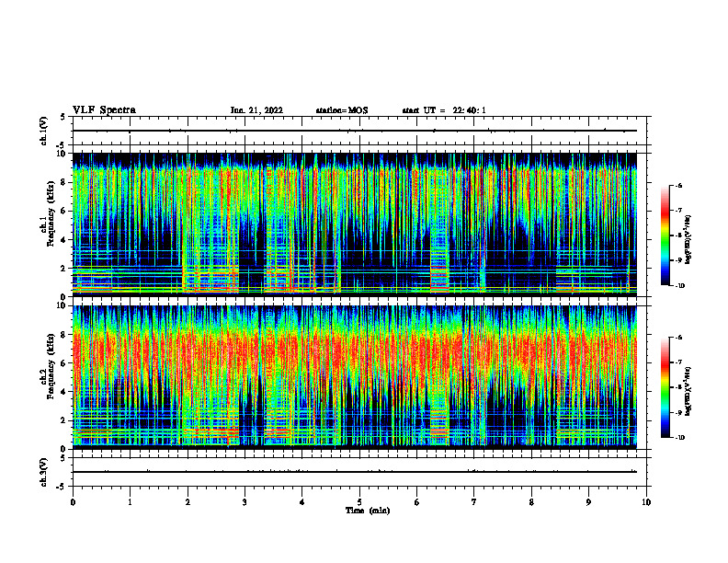Click the log(PSD) label of the ch.2 color bar
728x563 pixels.
[688, 391]
